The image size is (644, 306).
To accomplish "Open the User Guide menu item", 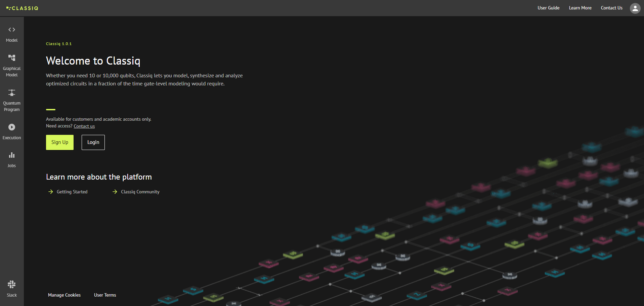I will [548, 8].
